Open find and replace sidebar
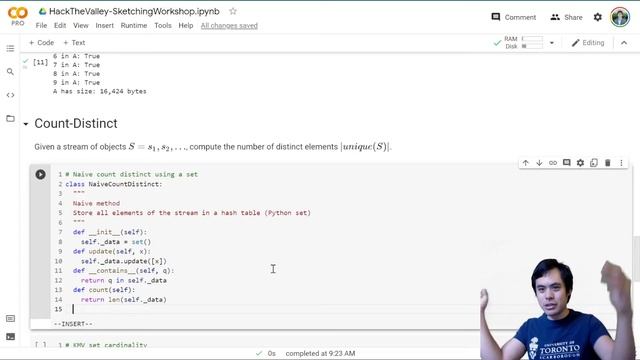 [10, 72]
